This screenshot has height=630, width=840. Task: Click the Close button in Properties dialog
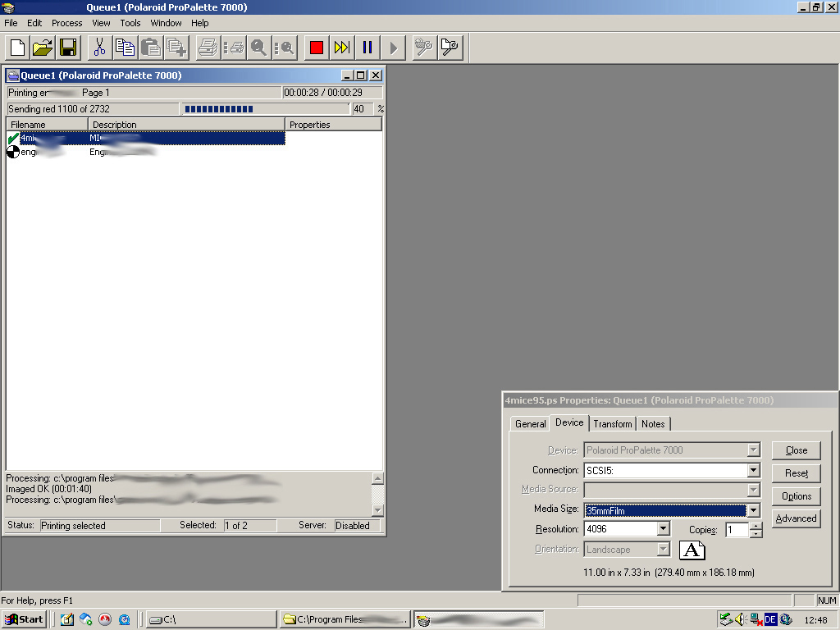[x=796, y=450]
